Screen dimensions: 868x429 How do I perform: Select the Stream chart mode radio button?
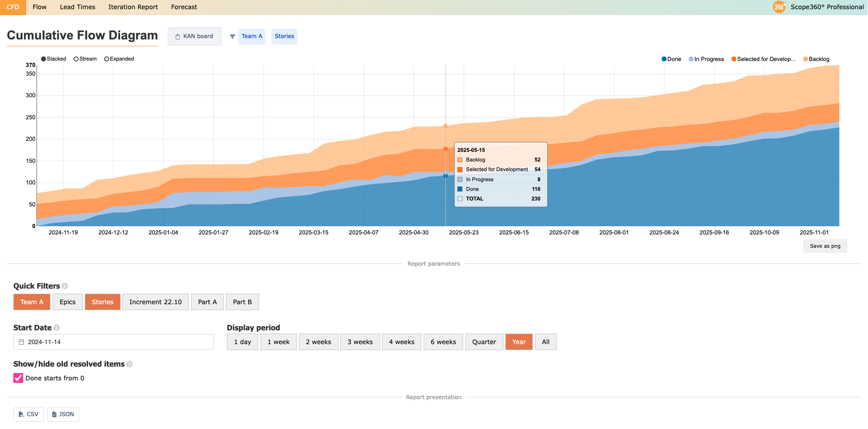click(x=76, y=59)
